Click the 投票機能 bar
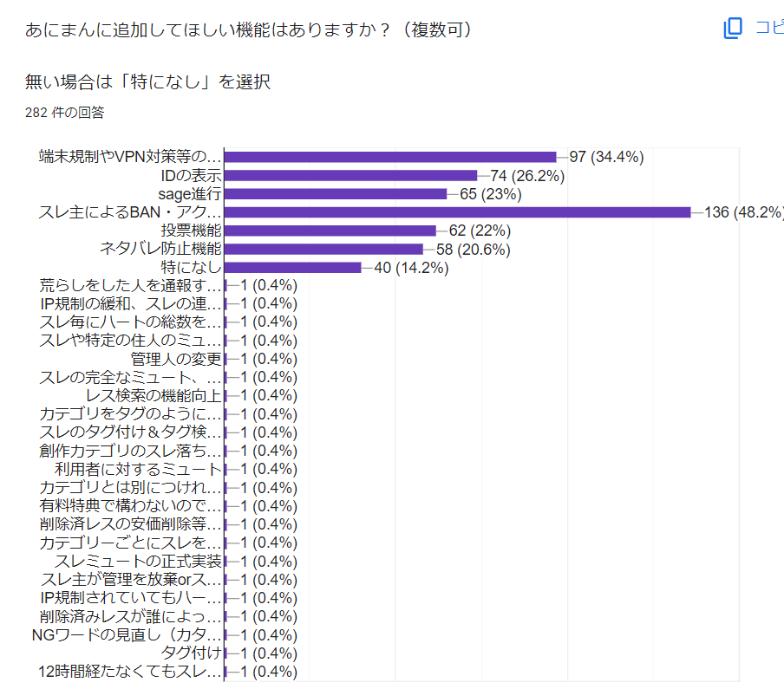 pos(330,231)
